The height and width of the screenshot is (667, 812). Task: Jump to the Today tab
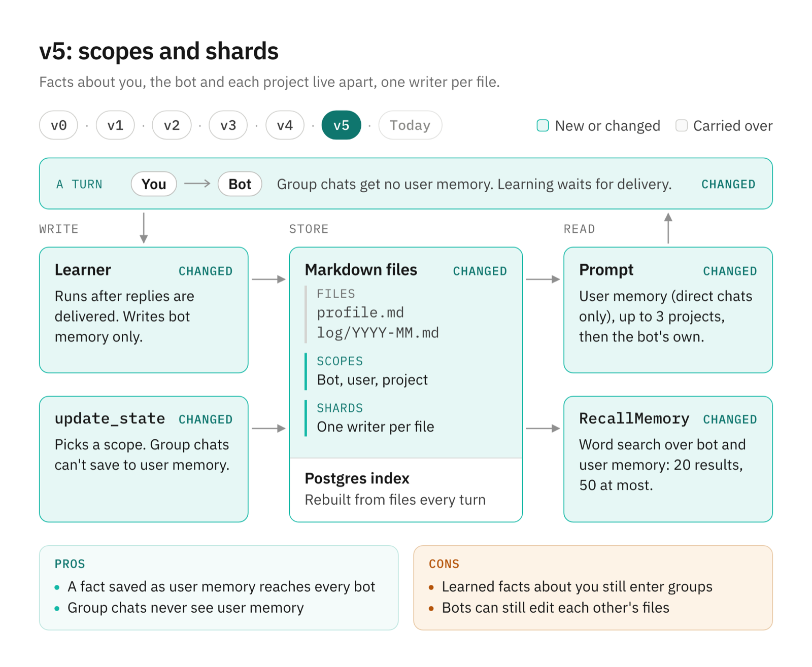410,125
